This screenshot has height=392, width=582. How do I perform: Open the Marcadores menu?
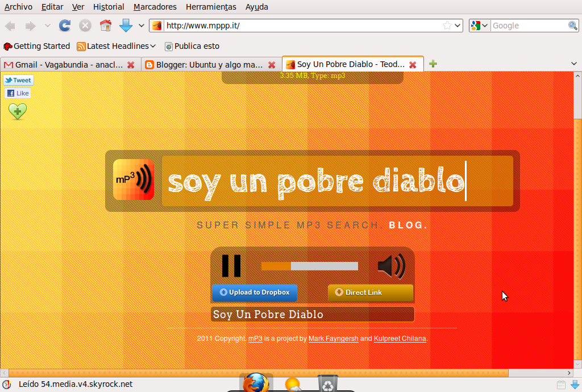pyautogui.click(x=155, y=7)
